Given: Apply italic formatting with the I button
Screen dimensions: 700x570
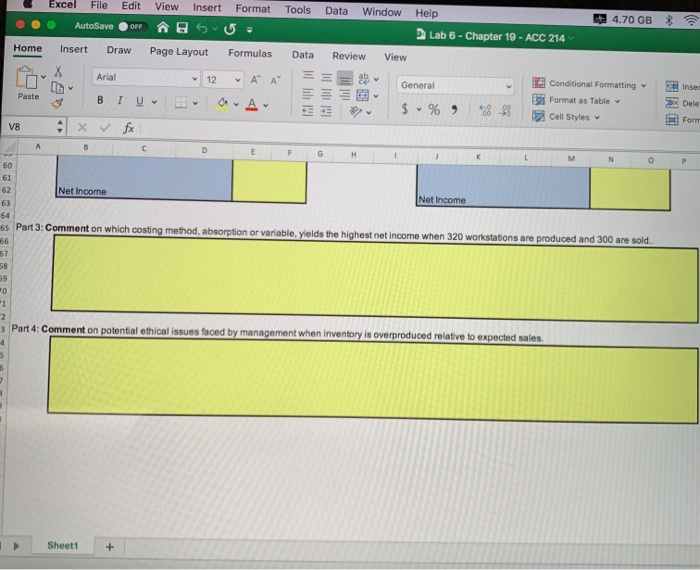Looking at the screenshot, I should [x=120, y=101].
